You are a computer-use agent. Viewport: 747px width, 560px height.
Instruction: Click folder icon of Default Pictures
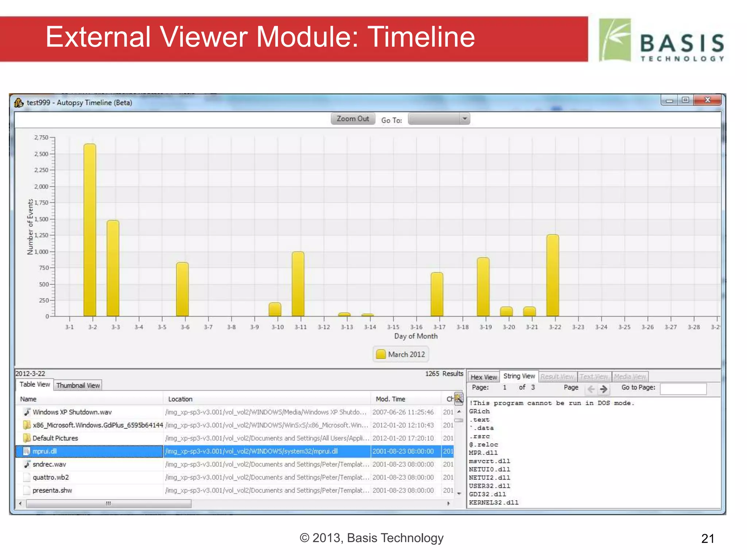point(27,438)
